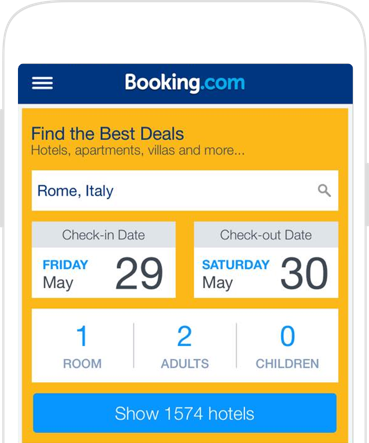Tap the large 30 day number
This screenshot has height=443, width=369.
point(304,273)
